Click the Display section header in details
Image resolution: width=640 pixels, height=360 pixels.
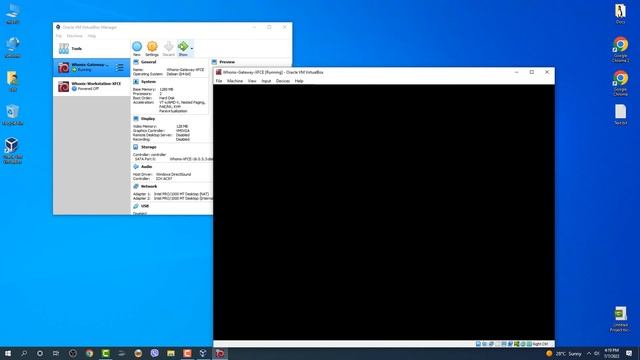pyautogui.click(x=148, y=119)
